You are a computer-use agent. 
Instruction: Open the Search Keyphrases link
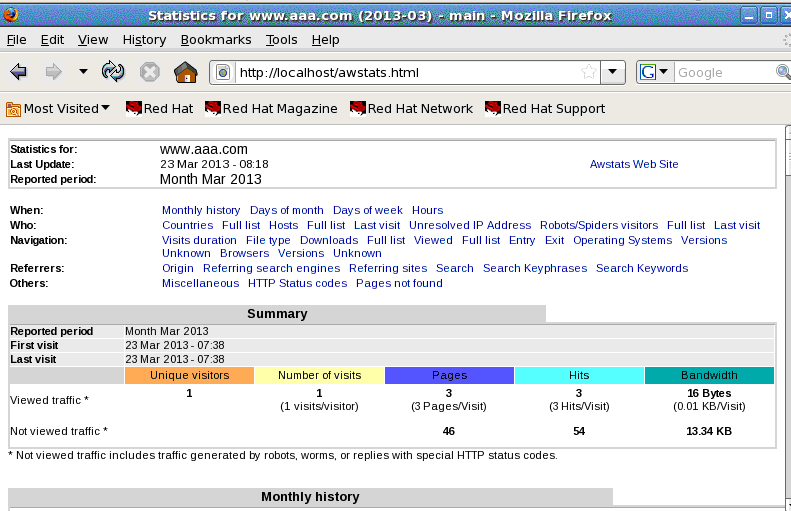coord(535,268)
